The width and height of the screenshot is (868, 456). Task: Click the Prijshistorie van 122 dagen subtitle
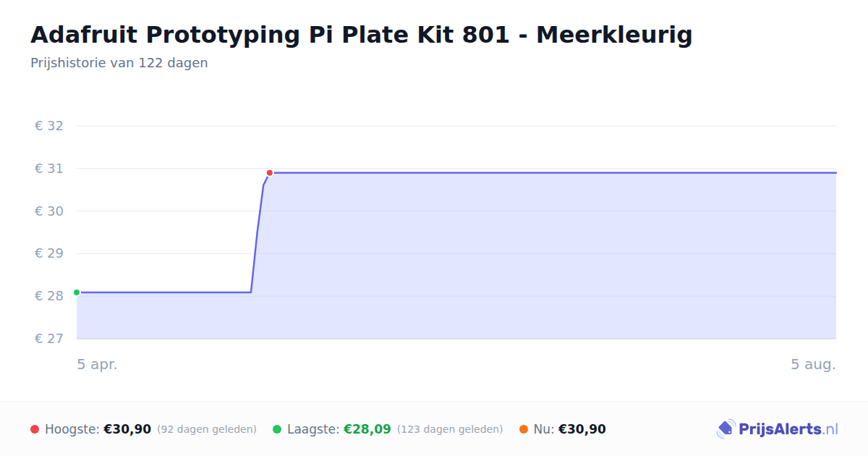pos(119,63)
